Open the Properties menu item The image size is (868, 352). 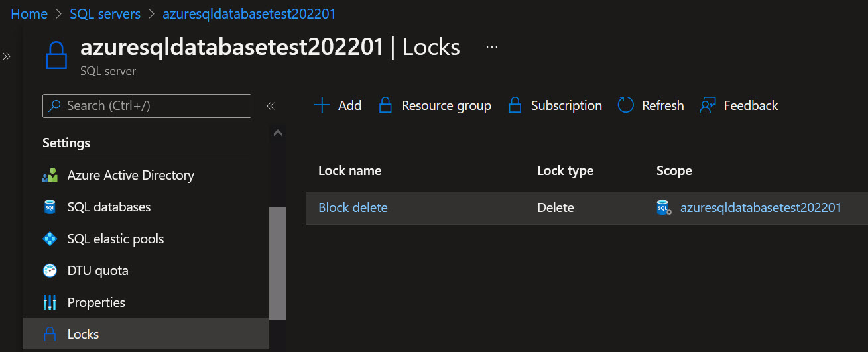tap(96, 302)
